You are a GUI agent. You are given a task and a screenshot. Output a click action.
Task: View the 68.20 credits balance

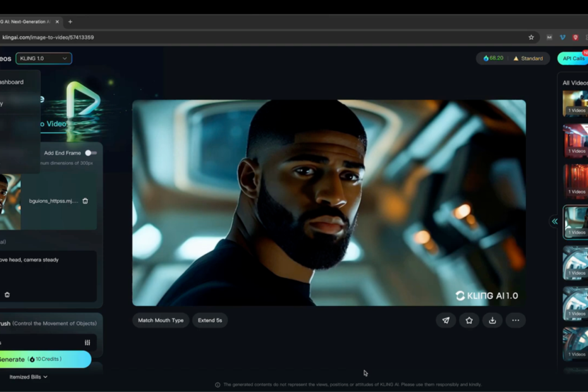[x=494, y=58]
